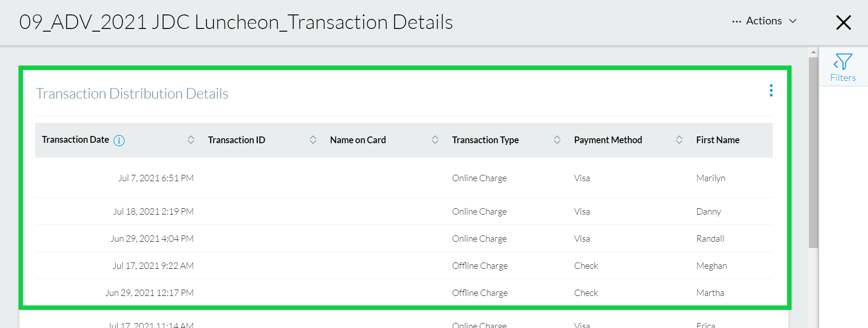This screenshot has height=328, width=868.
Task: Click the Transaction Type column header
Action: pos(485,140)
